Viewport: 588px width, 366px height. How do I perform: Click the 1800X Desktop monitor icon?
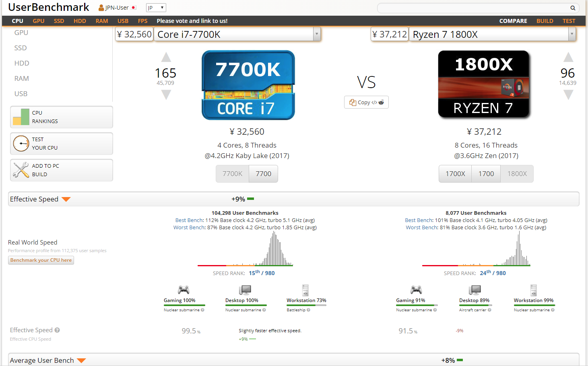point(475,290)
